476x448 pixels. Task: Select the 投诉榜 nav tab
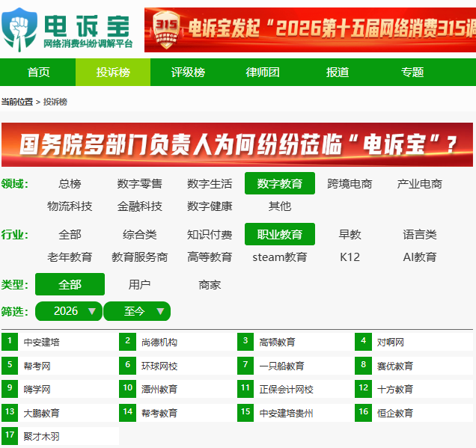113,73
